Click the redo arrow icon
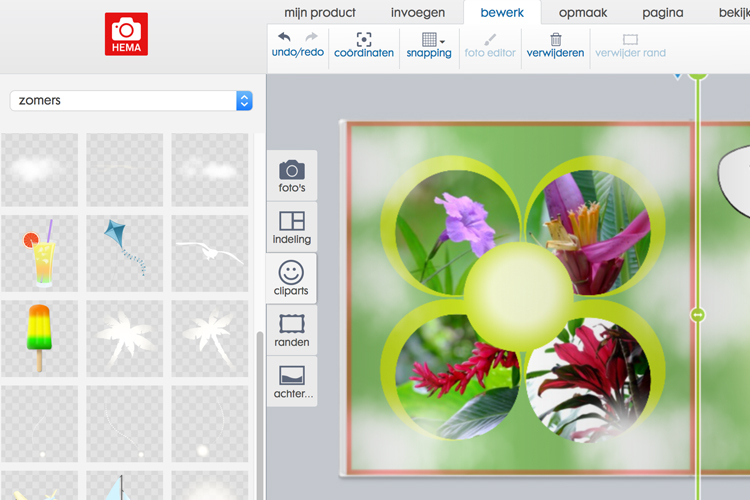The width and height of the screenshot is (750, 500). pos(311,37)
